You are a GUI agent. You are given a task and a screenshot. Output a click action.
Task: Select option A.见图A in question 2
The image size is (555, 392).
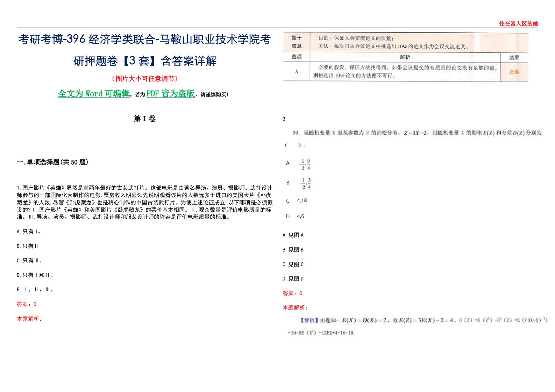pyautogui.click(x=293, y=235)
